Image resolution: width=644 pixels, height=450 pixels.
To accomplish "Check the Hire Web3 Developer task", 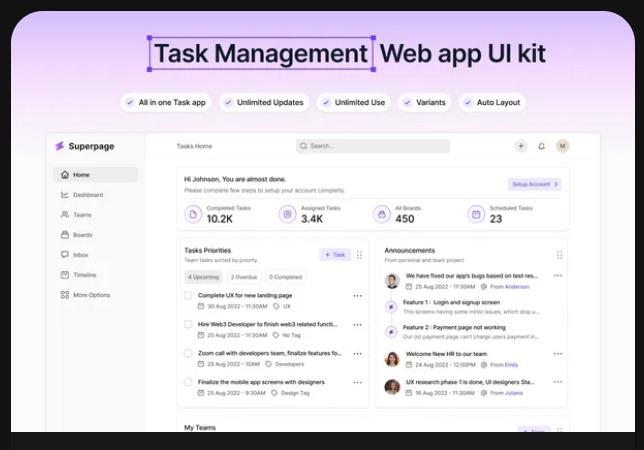I will pos(188,324).
